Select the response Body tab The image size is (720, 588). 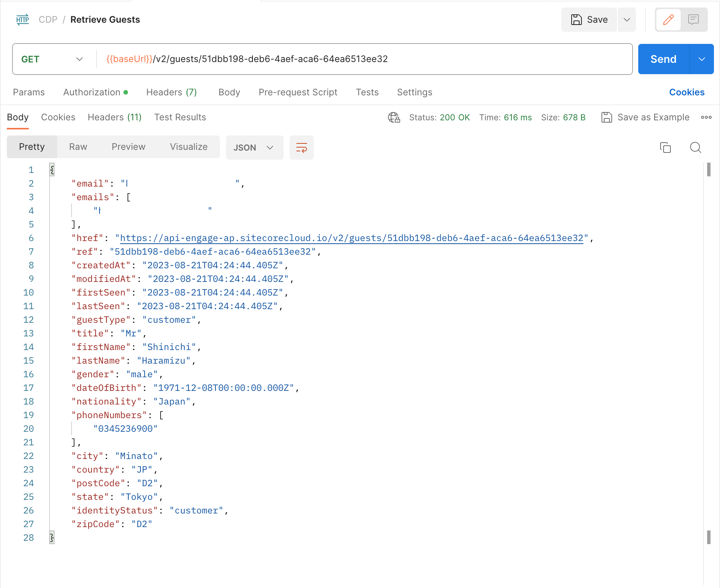click(x=18, y=117)
